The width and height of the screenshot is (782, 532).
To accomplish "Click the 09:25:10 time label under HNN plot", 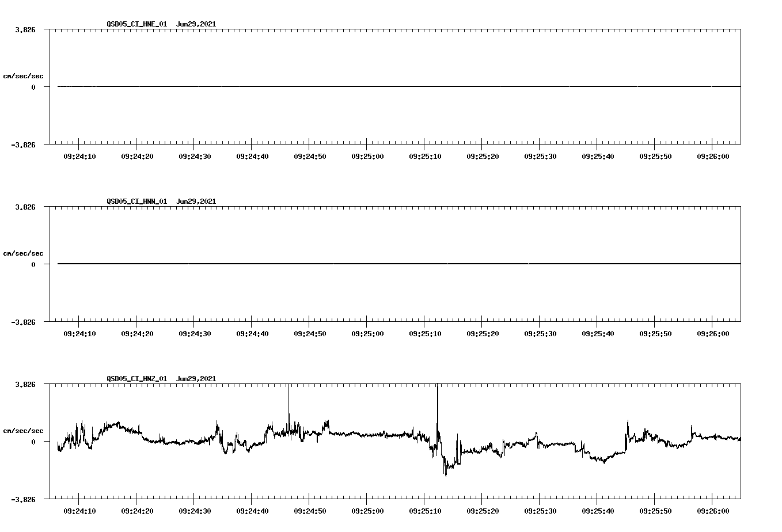I will [425, 334].
